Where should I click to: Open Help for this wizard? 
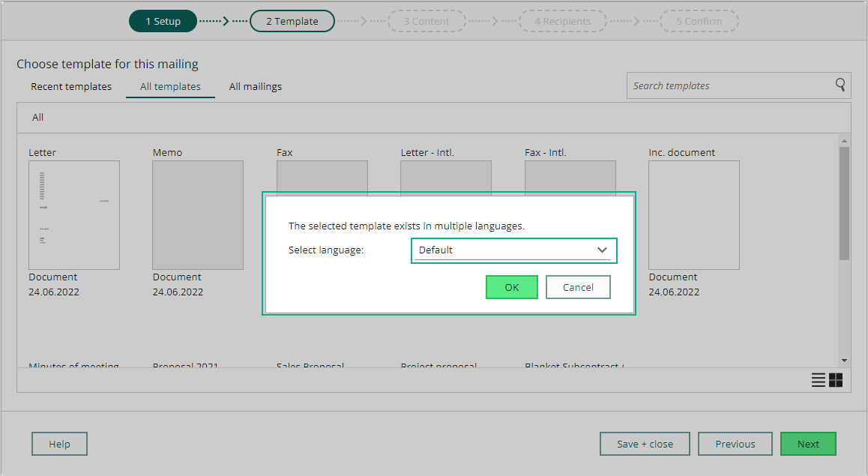pyautogui.click(x=59, y=444)
